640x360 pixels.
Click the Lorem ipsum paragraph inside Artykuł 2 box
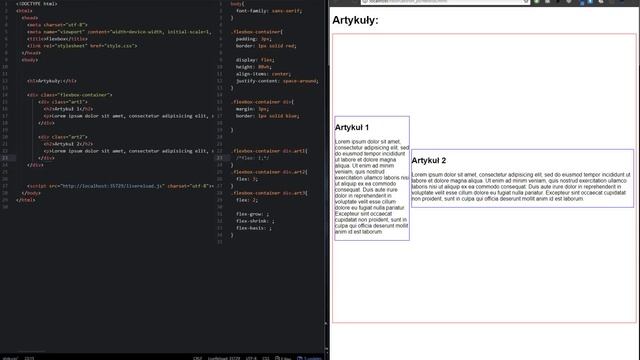coord(522,187)
